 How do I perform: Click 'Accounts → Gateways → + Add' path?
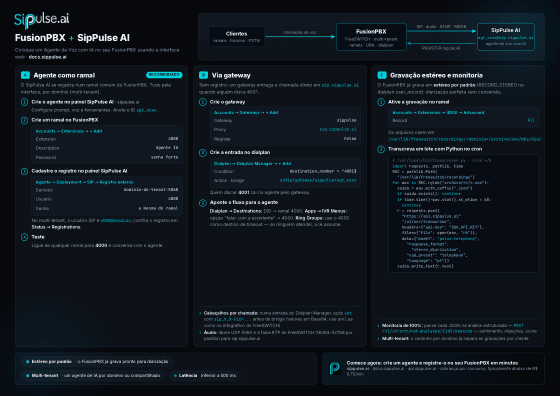[246, 112]
